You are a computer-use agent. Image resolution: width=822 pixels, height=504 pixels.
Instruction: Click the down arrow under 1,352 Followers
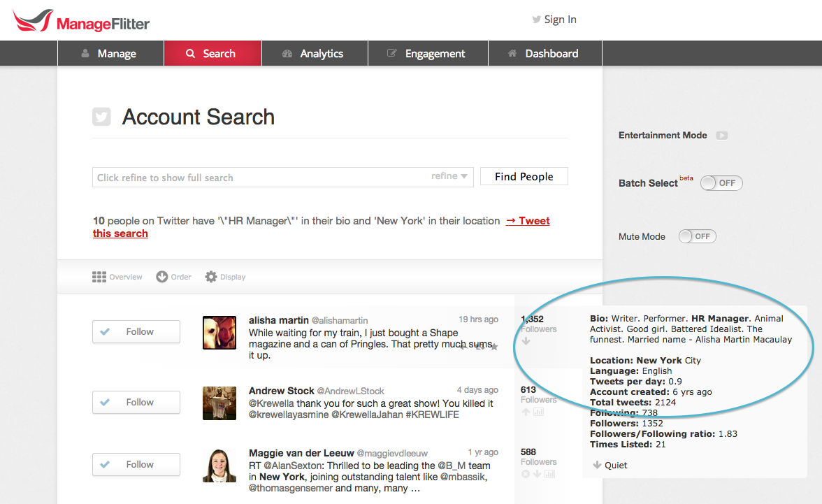[526, 341]
